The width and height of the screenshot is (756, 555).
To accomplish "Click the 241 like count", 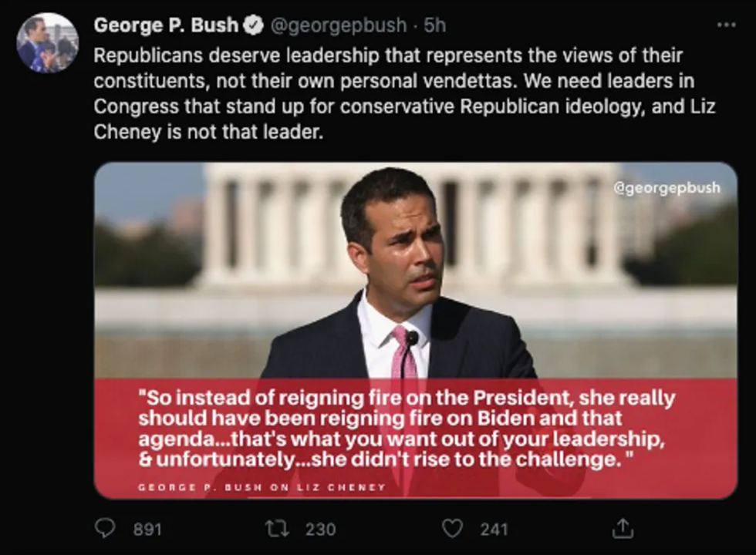I will click(494, 529).
